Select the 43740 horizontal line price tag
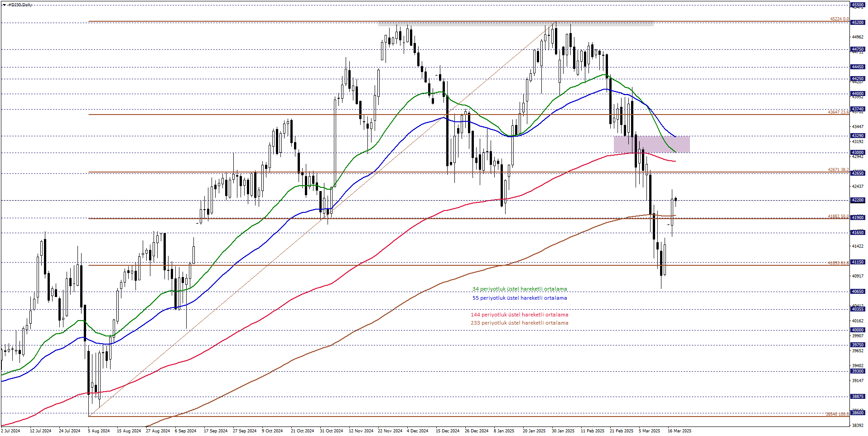Image resolution: width=868 pixels, height=436 pixels. coord(858,109)
